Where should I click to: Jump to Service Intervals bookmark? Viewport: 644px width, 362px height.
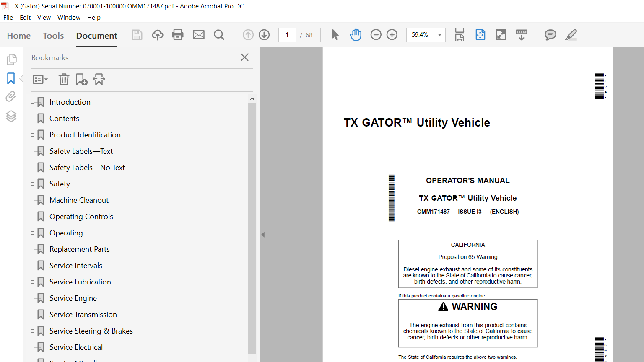pyautogui.click(x=76, y=266)
